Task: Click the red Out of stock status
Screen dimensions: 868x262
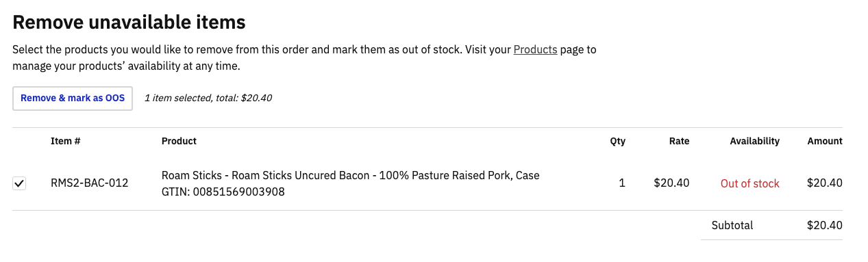Action: (x=750, y=183)
